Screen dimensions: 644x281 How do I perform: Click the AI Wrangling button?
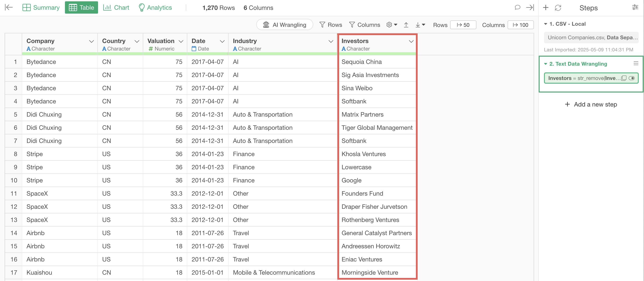(284, 25)
